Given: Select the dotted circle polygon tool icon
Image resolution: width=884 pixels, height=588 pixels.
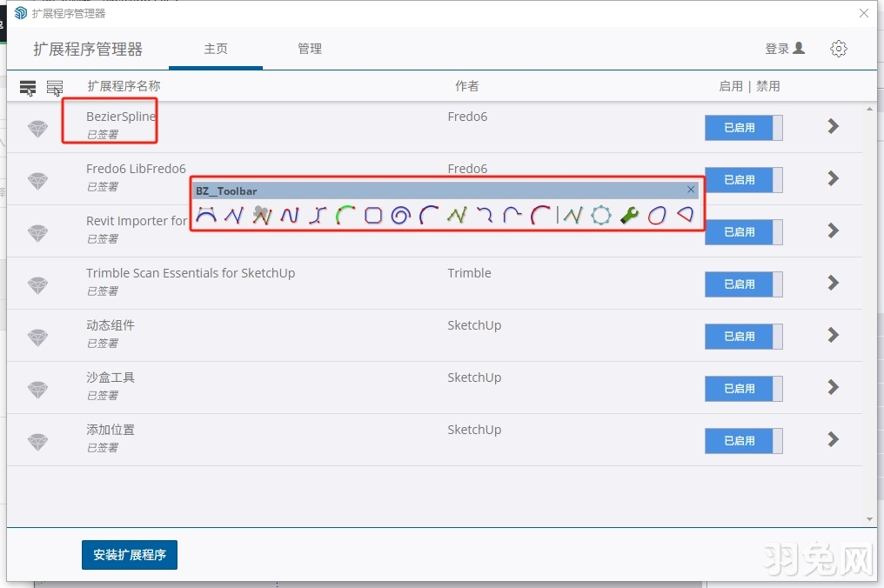Looking at the screenshot, I should pyautogui.click(x=600, y=215).
